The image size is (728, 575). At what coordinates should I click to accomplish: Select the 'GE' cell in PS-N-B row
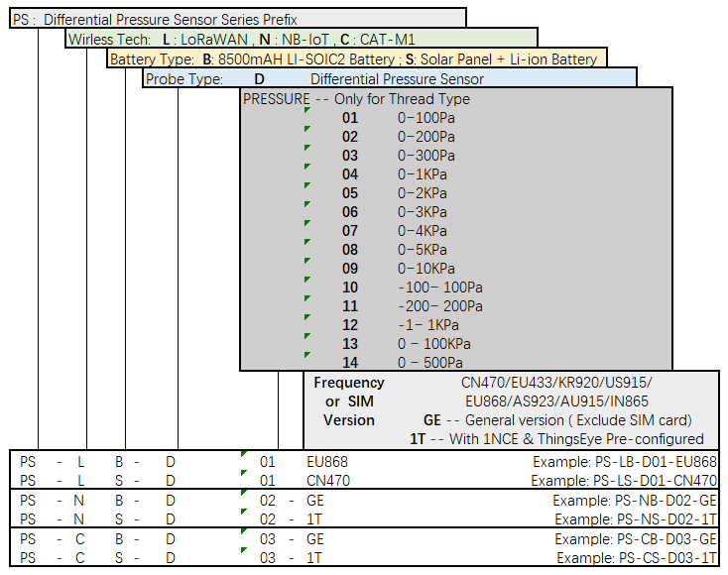pyautogui.click(x=315, y=501)
